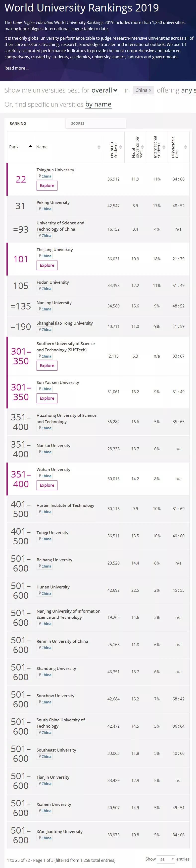Click Explore button for Sun Yat-sen University

coord(47,398)
